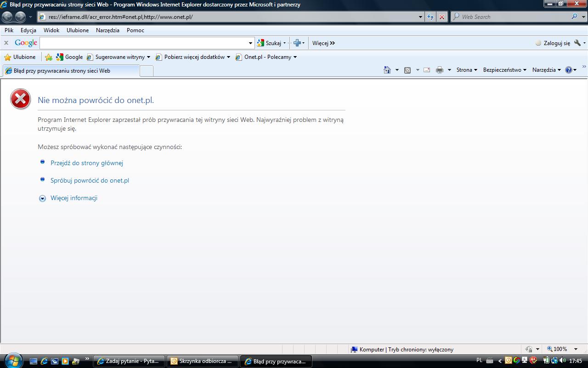Click the Stop loading red X icon
The image size is (588, 368).
[442, 17]
